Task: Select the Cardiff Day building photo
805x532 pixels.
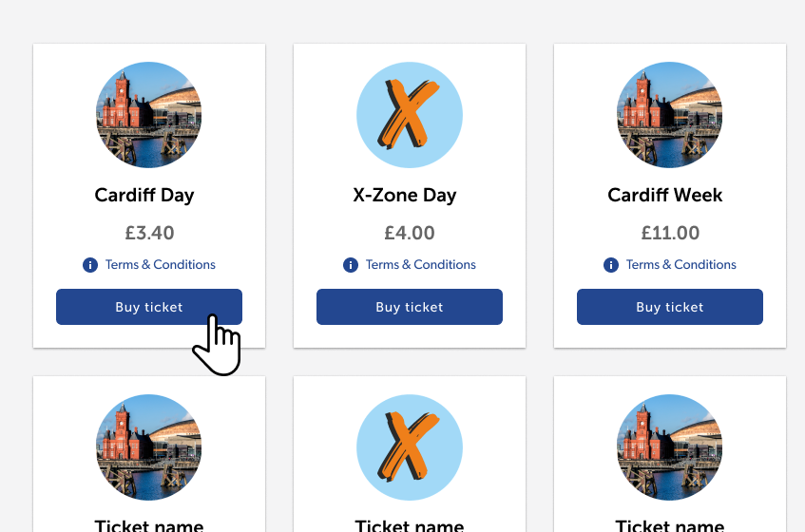Action: 149,115
